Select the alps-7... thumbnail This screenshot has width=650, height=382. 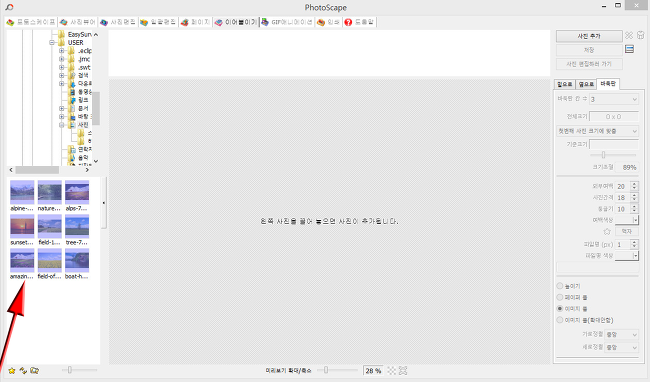(x=77, y=196)
